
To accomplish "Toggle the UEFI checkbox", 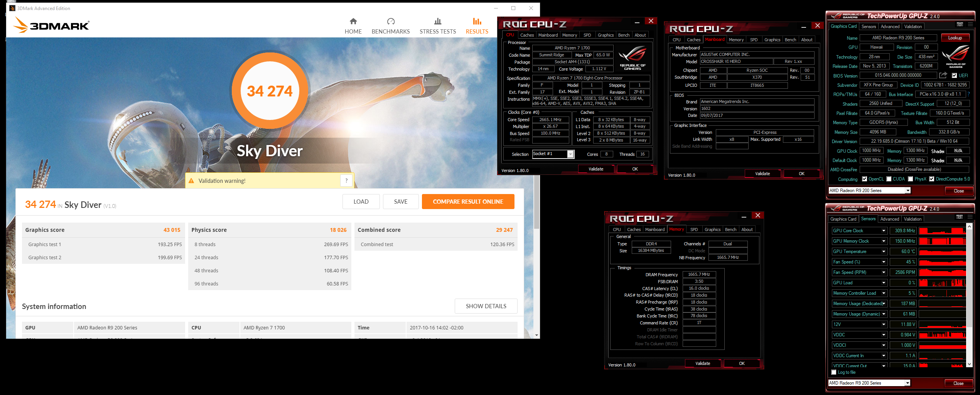I will (954, 76).
